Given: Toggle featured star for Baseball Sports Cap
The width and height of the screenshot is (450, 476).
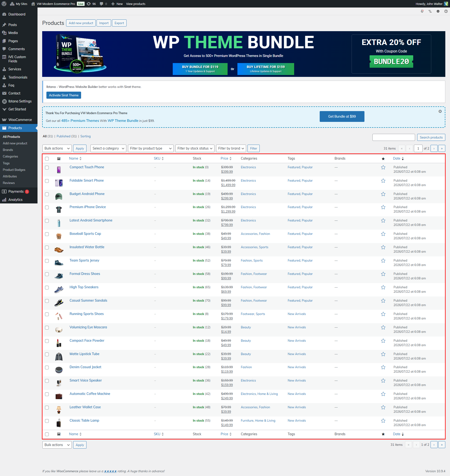Looking at the screenshot, I should point(383,234).
